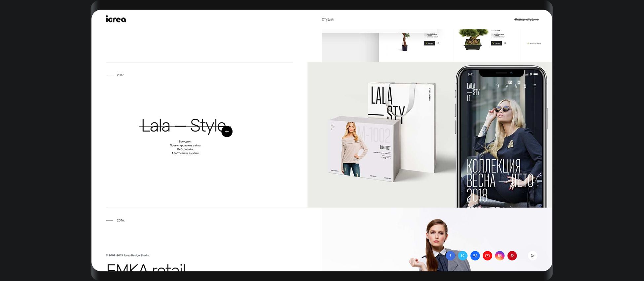Toggle the white share icon button
The width and height of the screenshot is (644, 281).
(x=532, y=256)
